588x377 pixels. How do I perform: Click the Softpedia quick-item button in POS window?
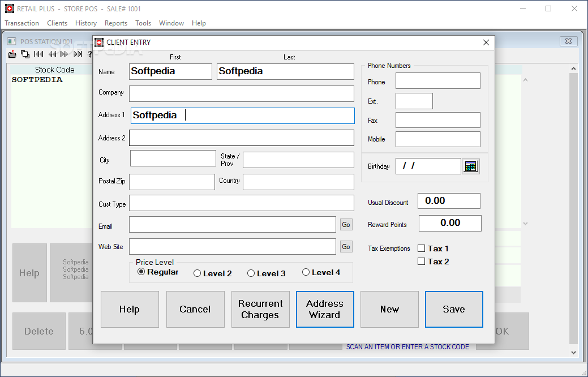pos(71,273)
